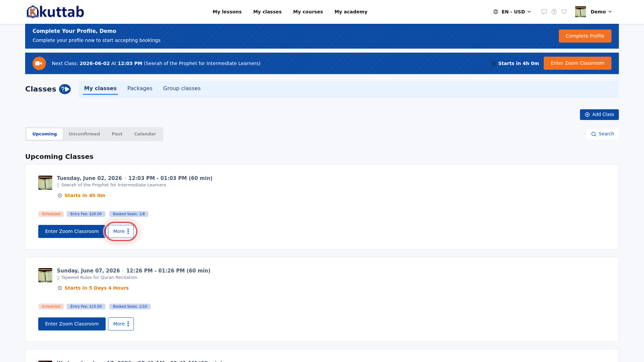The image size is (644, 362).
Task: Click the Entry Fee: $20.00 badge
Action: click(86, 214)
